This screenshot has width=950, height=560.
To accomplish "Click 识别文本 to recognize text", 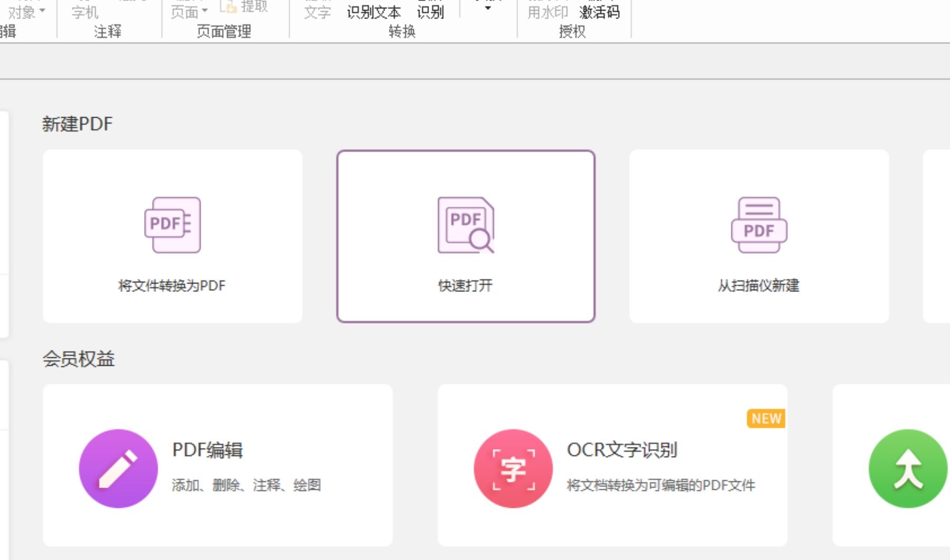I will (373, 12).
